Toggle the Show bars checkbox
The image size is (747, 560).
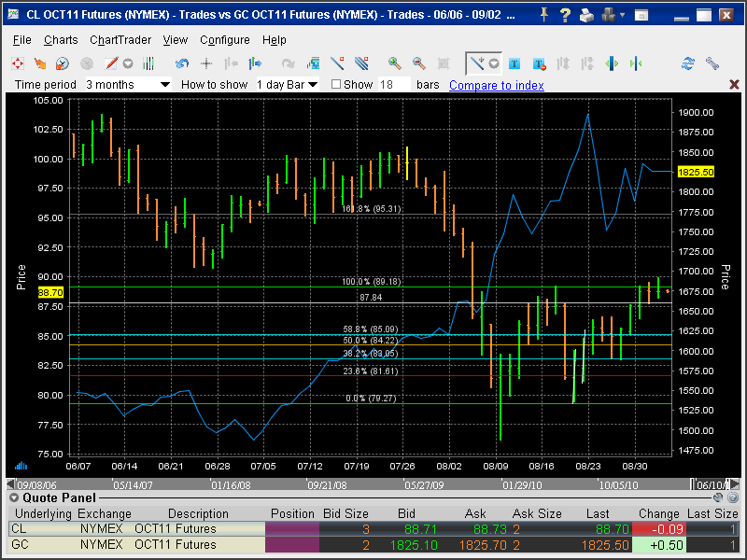pos(336,84)
